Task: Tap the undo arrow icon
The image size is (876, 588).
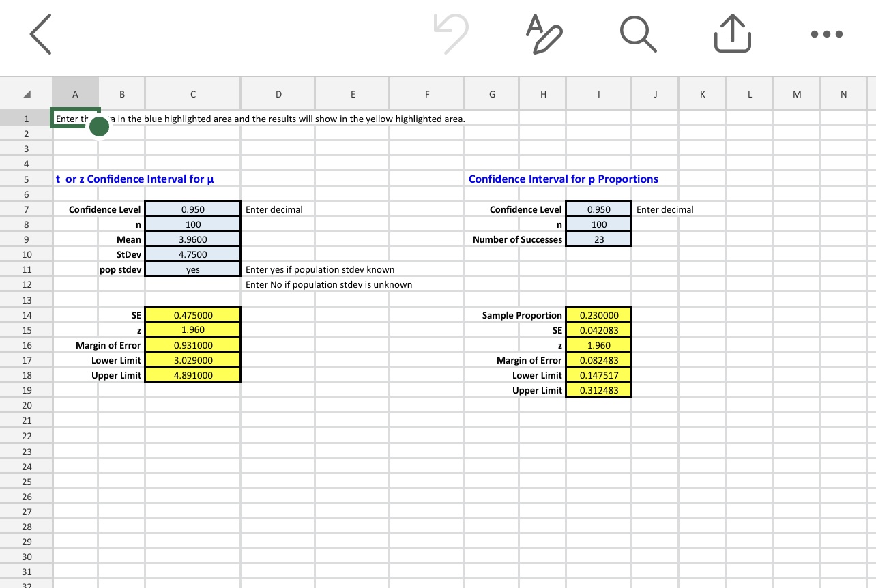Action: [450, 35]
